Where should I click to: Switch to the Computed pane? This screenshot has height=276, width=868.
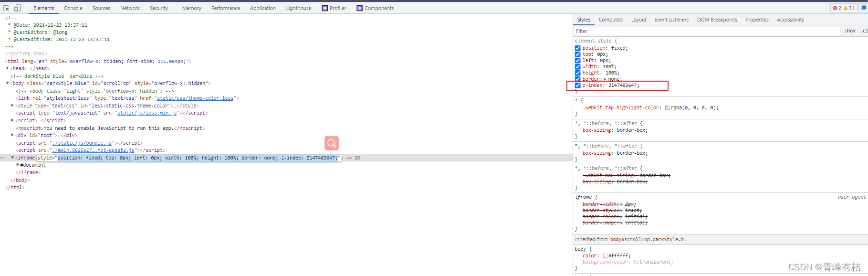click(610, 20)
